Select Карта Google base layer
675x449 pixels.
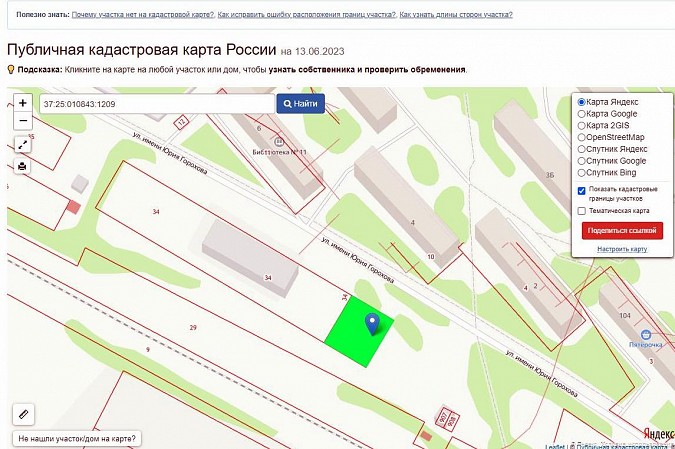point(581,114)
